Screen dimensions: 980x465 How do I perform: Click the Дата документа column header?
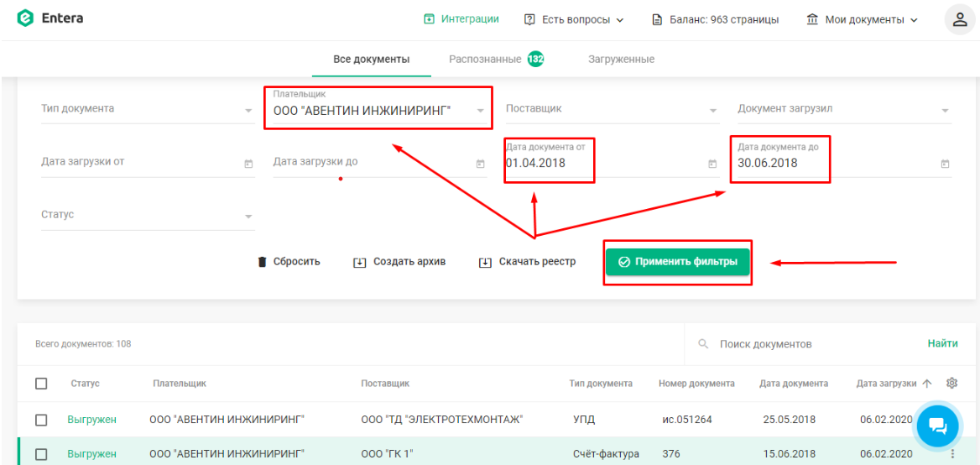pyautogui.click(x=794, y=383)
